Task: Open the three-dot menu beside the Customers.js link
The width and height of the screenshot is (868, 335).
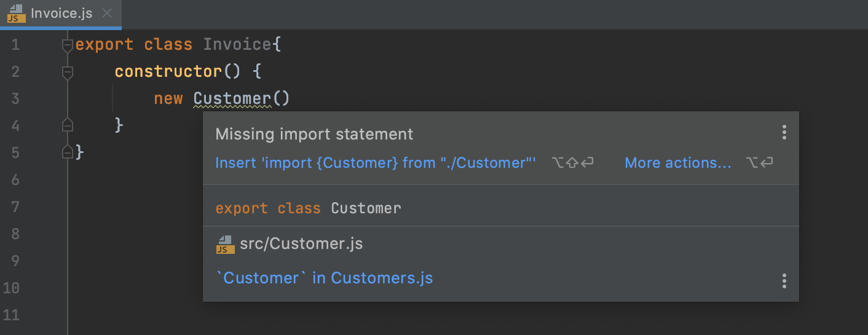Action: [784, 281]
